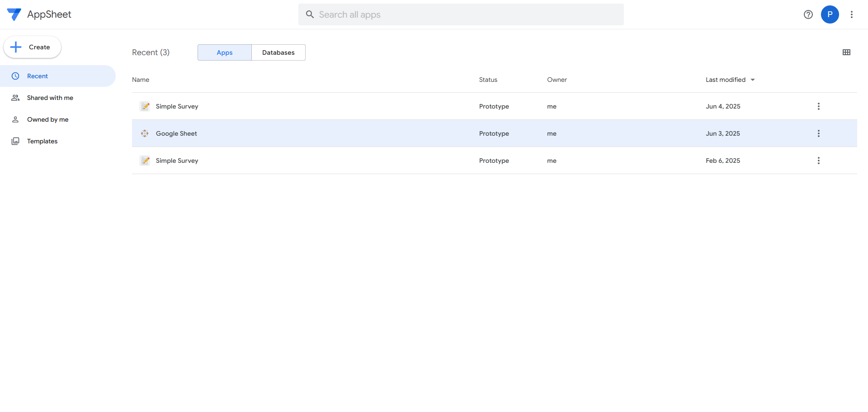Focus the Search all apps field

tap(466, 14)
